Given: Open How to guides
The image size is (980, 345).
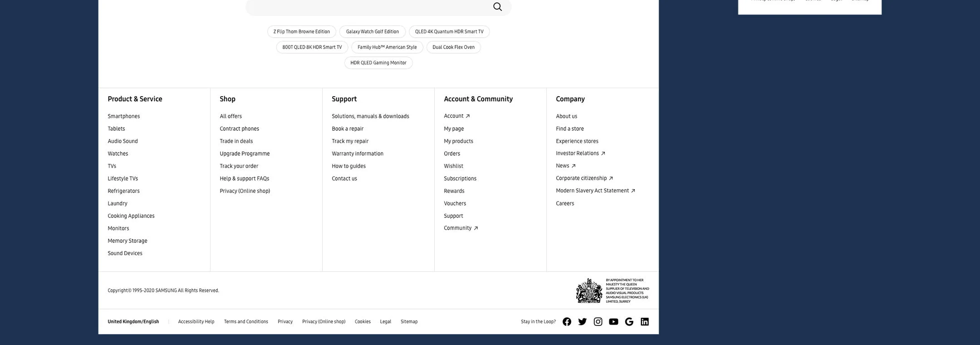Looking at the screenshot, I should coord(348,166).
